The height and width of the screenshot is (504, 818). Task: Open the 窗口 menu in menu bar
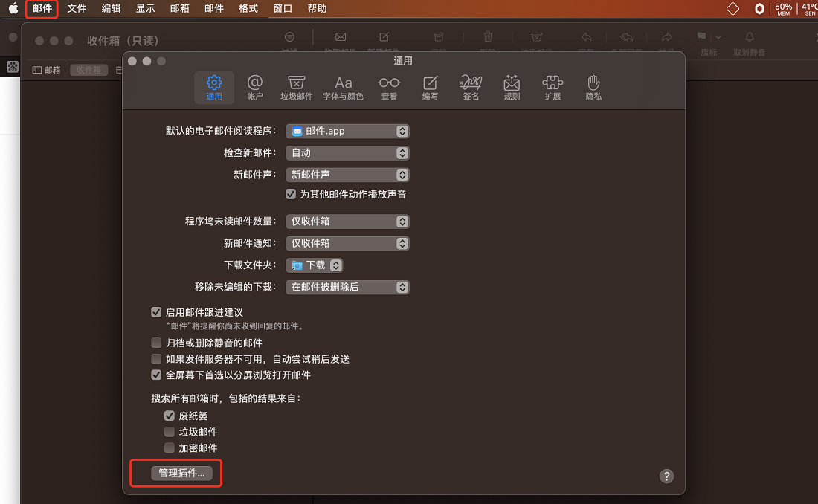(x=283, y=8)
